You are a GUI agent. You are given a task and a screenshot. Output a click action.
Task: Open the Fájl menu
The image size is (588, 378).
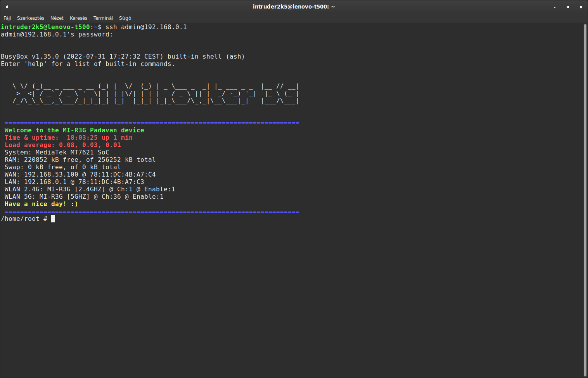click(7, 18)
